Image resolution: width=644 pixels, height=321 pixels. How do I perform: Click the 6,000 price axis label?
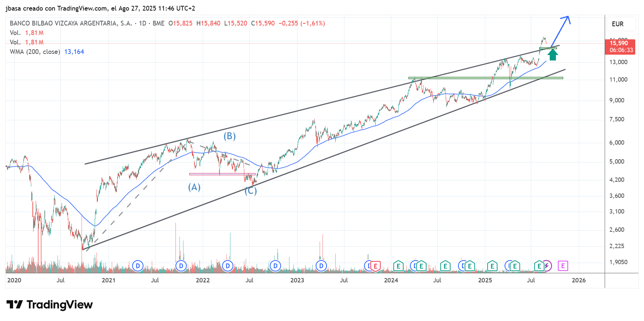(617, 143)
